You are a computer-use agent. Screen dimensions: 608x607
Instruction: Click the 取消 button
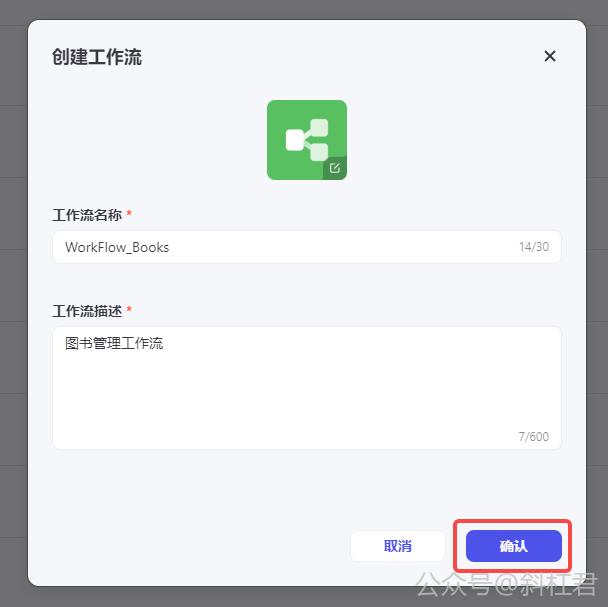[397, 546]
